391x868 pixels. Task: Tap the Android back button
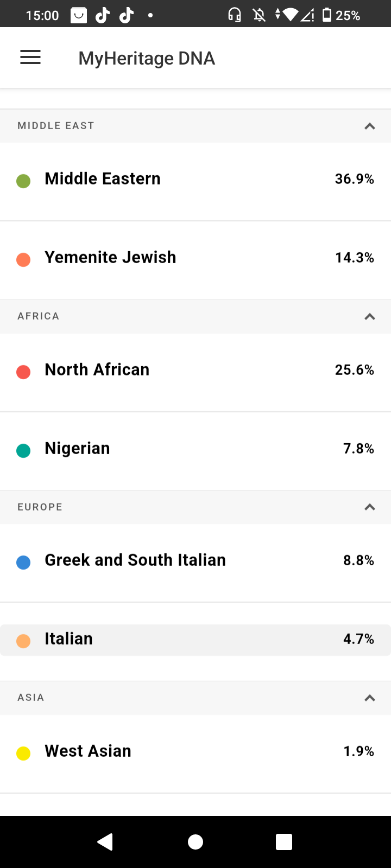click(105, 841)
